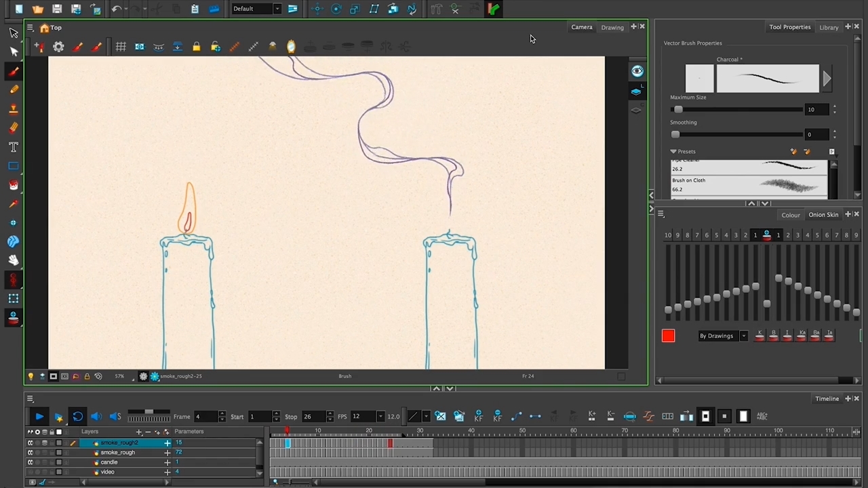Select the Contour Editor white arrow tool
Image resolution: width=868 pixels, height=488 pixels.
(14, 52)
